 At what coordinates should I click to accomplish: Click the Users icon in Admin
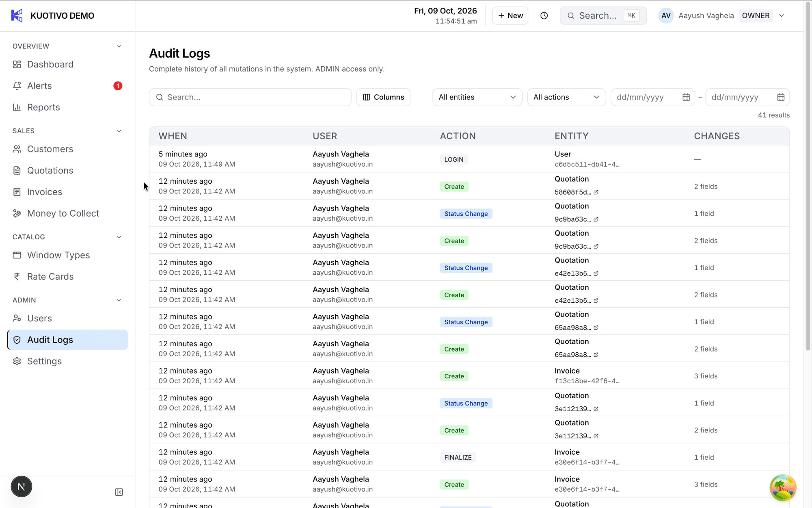(17, 318)
